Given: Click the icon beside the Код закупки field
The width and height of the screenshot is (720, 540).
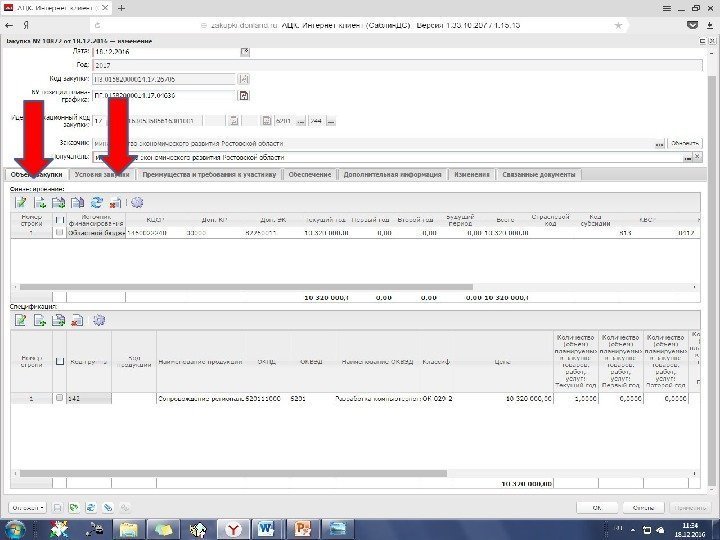Looking at the screenshot, I should tap(244, 79).
